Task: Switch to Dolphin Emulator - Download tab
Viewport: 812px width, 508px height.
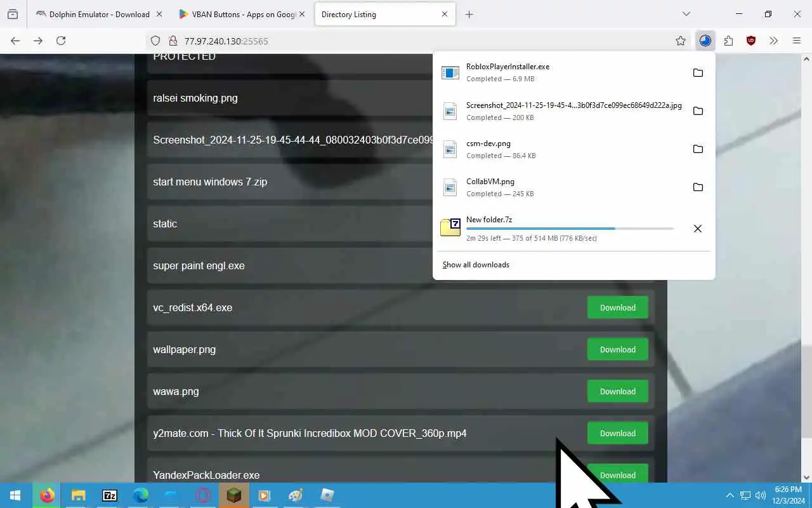Action: [x=100, y=14]
